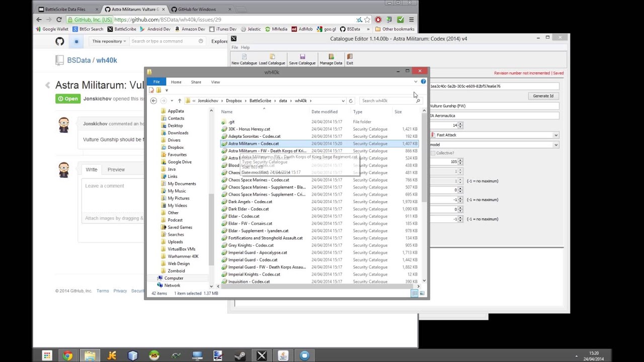Viewport: 644px width, 362px height.
Task: Click Explorer back navigation arrow
Action: pyautogui.click(x=153, y=101)
